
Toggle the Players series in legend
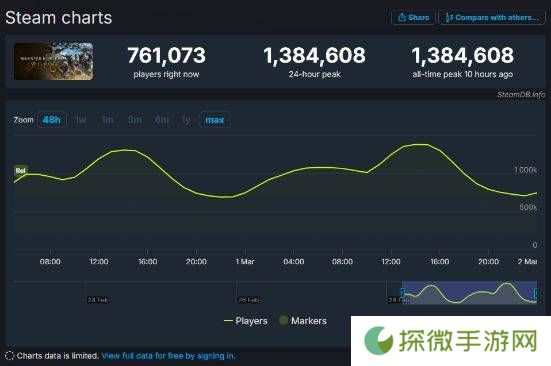point(246,321)
